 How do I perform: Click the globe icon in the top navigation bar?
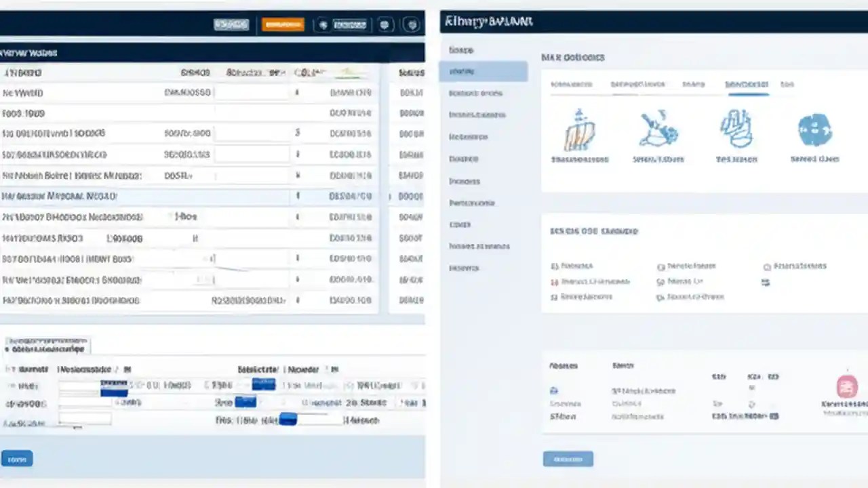click(x=323, y=24)
